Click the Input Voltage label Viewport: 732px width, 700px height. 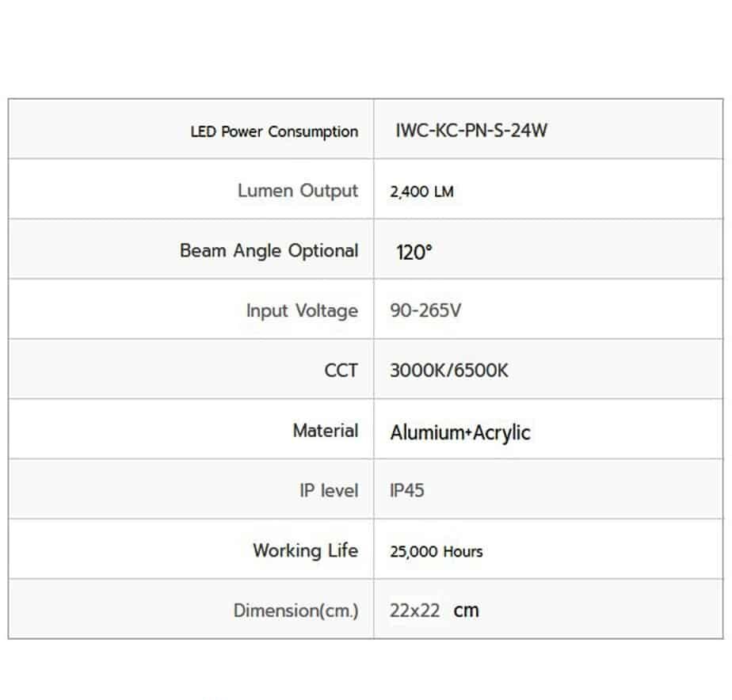302,310
